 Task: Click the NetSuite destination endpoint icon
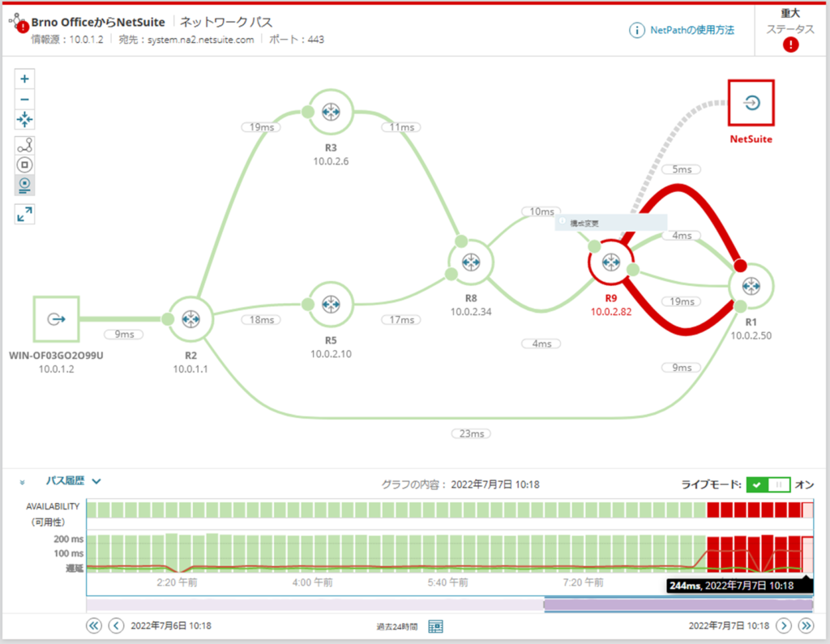[751, 103]
